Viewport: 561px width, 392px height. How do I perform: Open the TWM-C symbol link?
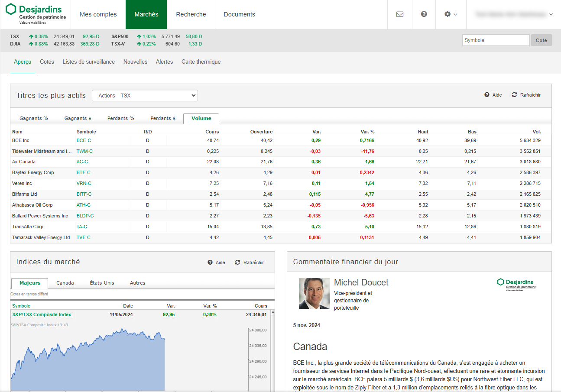pos(84,151)
